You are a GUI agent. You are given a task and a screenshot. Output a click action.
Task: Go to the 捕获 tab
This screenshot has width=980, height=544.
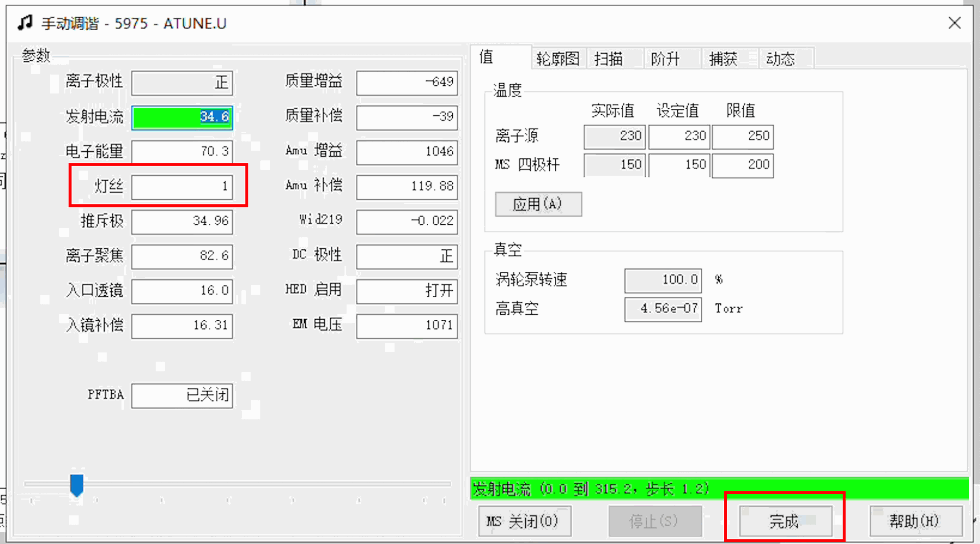723,59
